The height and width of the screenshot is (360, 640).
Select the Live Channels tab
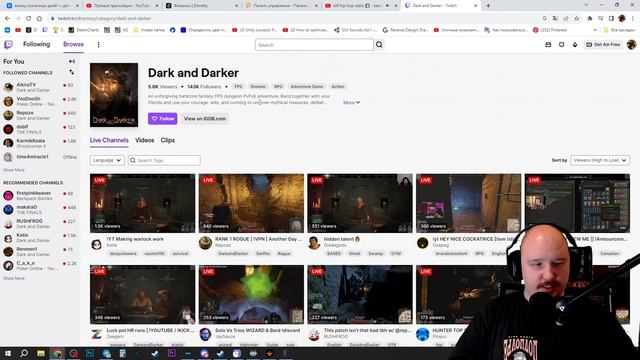109,140
